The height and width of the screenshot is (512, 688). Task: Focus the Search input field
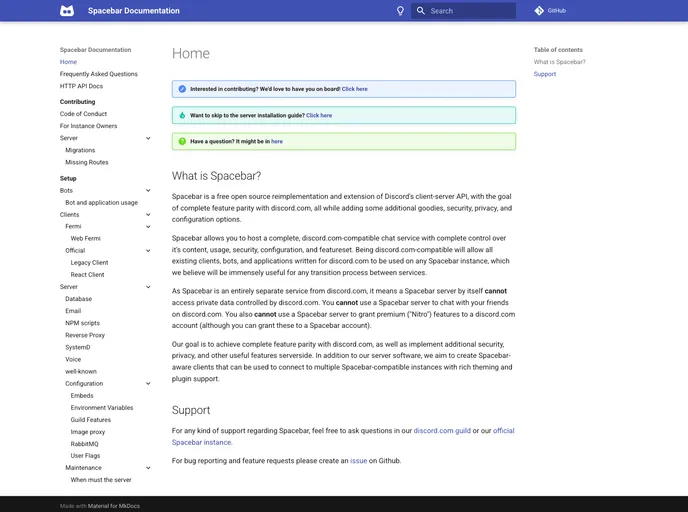(463, 11)
